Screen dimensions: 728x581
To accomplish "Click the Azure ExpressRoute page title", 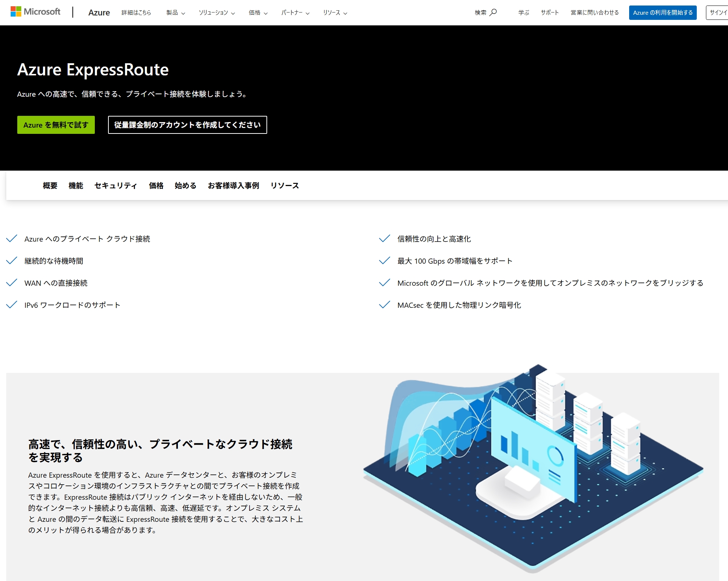I will [93, 69].
